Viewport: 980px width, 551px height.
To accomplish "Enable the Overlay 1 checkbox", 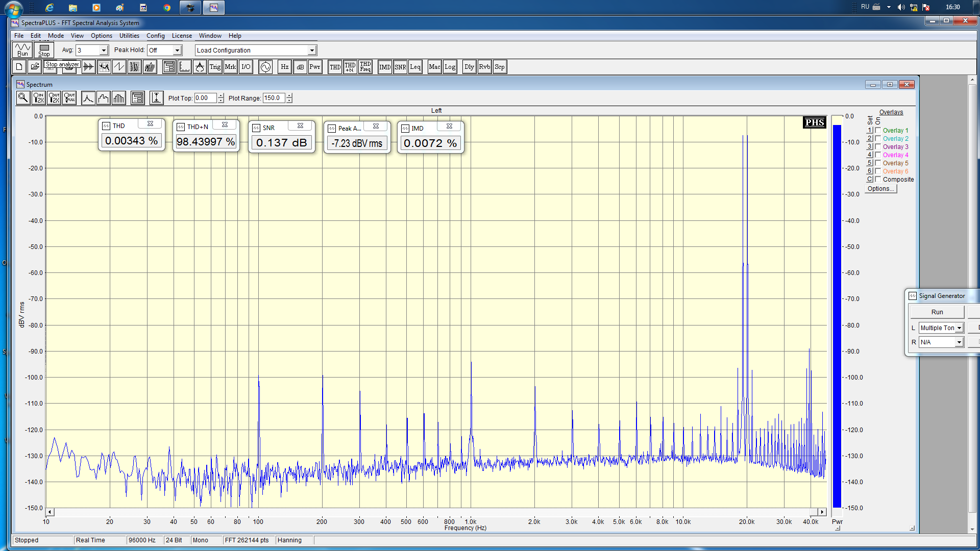I will click(x=878, y=130).
